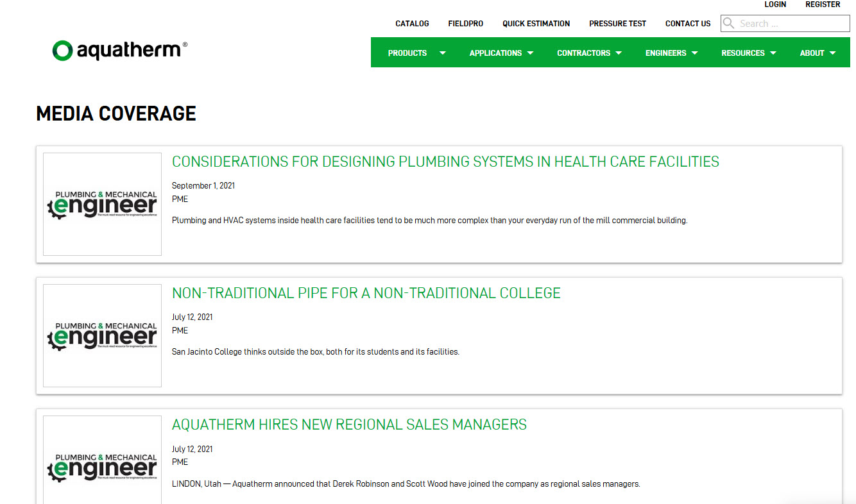The image size is (856, 504).
Task: Click the Contact Us link
Action: pyautogui.click(x=688, y=24)
